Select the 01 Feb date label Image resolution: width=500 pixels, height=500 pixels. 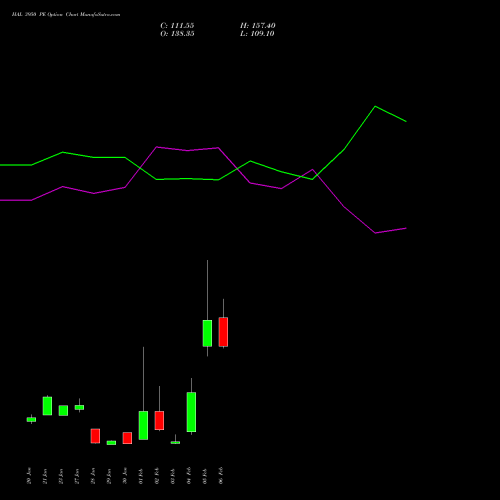pyautogui.click(x=141, y=476)
